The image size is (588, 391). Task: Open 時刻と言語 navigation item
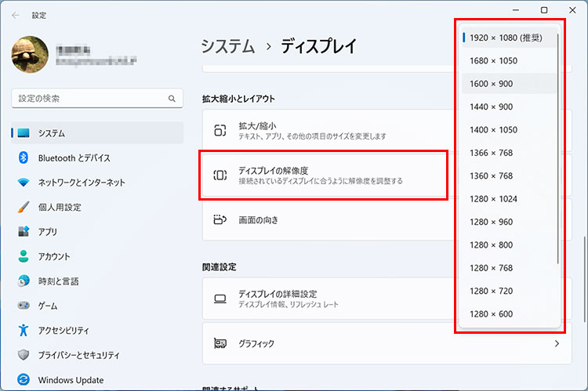[58, 281]
